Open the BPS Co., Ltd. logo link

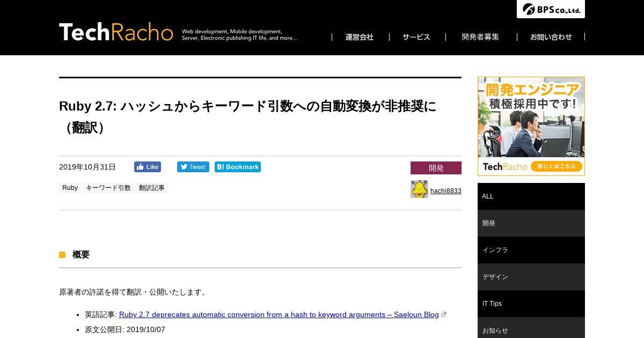click(551, 9)
